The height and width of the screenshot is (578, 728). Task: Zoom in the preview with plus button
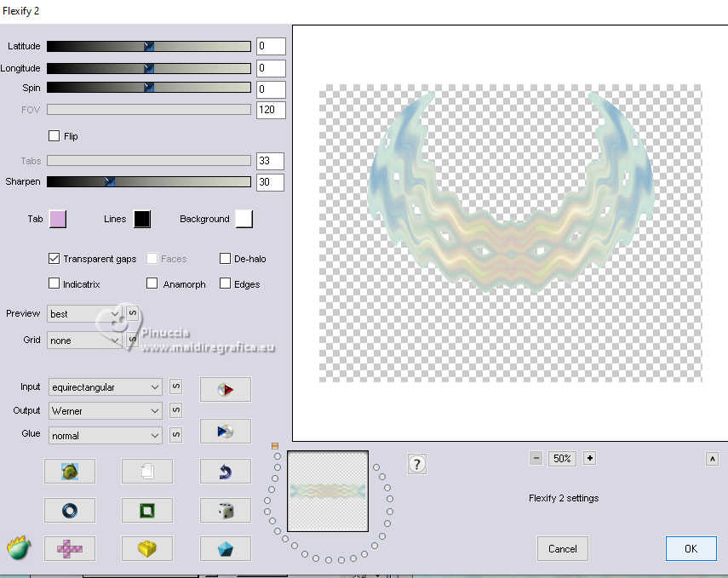point(590,458)
